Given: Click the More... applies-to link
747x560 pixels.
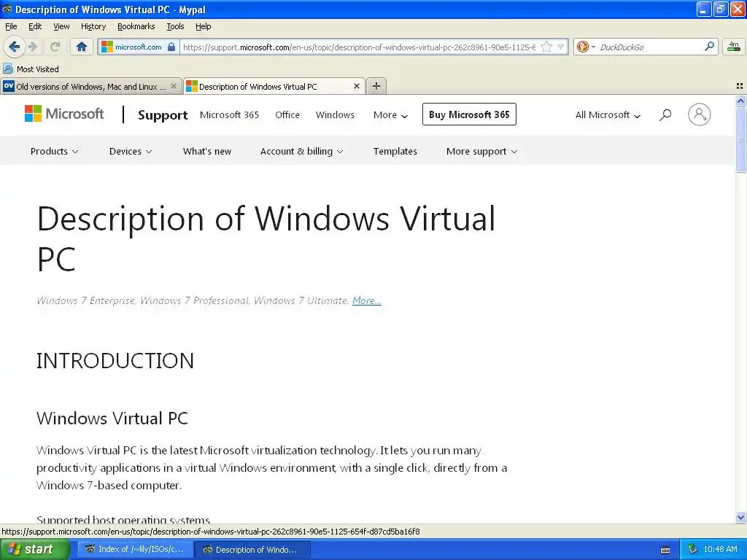Looking at the screenshot, I should tap(366, 300).
